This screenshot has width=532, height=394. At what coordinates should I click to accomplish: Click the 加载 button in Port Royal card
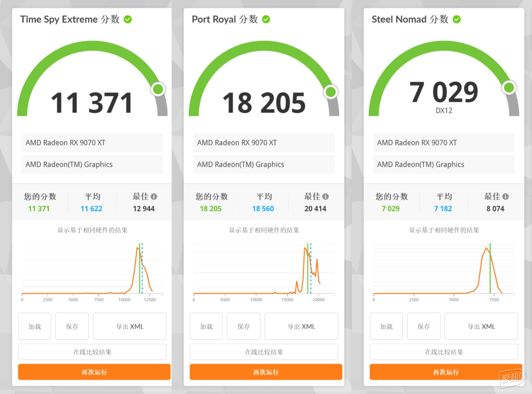(x=206, y=326)
